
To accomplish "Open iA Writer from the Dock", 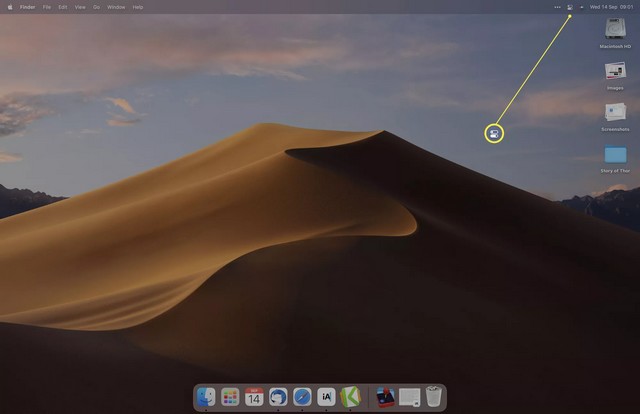I will point(326,397).
